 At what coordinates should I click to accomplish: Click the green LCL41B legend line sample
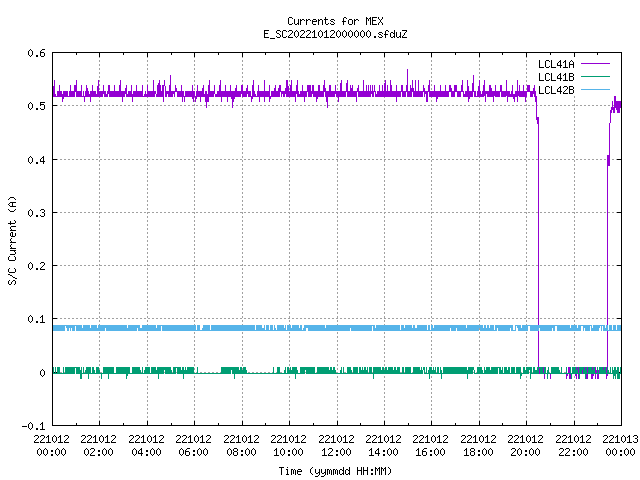coord(595,77)
